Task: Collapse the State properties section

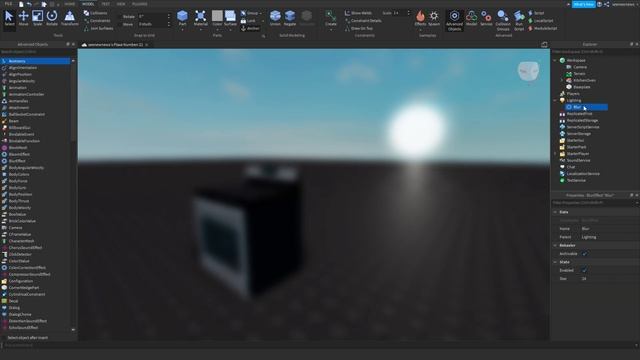Action: pyautogui.click(x=555, y=262)
